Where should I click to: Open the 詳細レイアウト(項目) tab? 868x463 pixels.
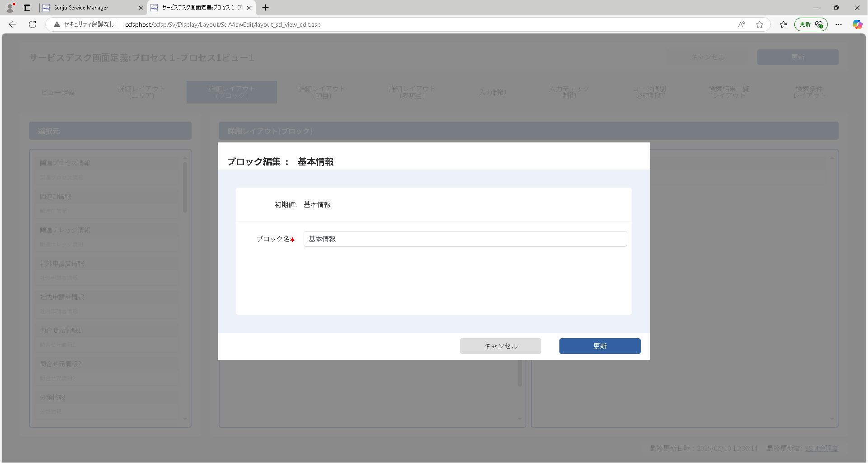click(322, 93)
